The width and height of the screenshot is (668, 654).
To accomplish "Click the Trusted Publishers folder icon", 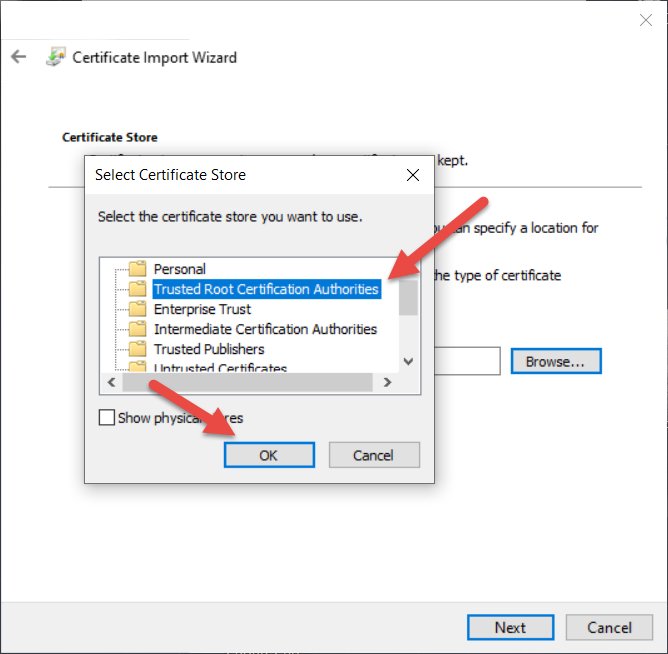I will click(x=137, y=349).
